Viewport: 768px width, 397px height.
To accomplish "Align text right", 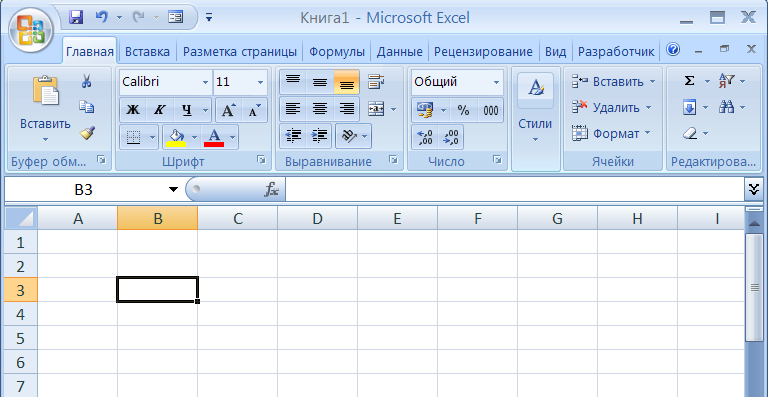I will point(346,109).
